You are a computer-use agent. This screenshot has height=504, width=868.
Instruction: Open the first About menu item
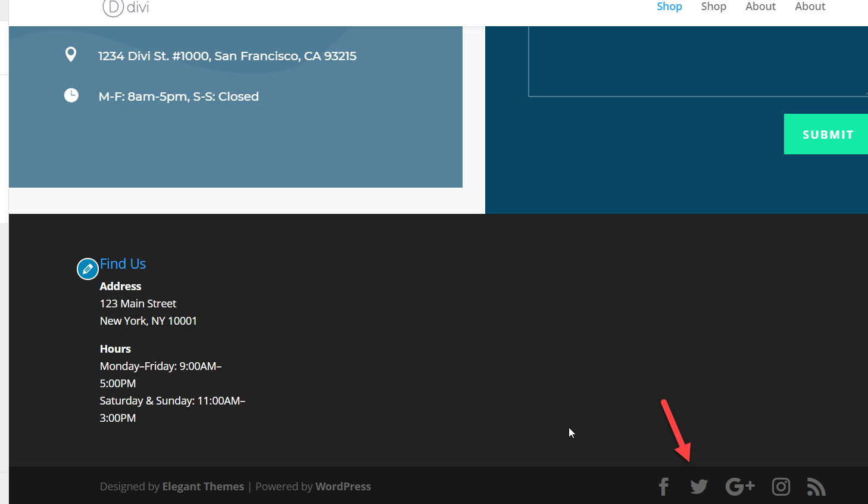[761, 7]
